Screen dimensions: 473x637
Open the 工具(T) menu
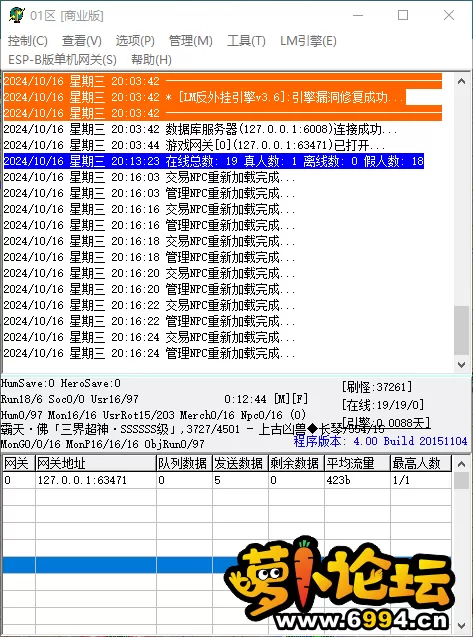[x=246, y=41]
